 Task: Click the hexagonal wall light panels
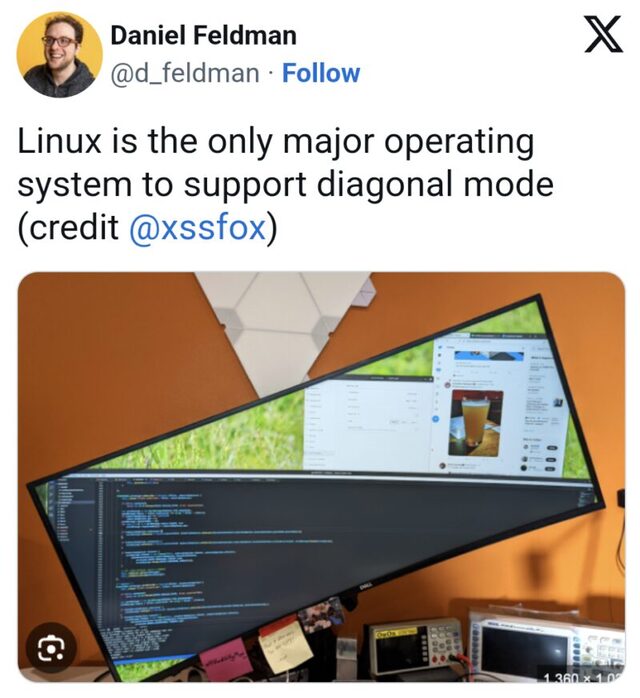pos(284,327)
